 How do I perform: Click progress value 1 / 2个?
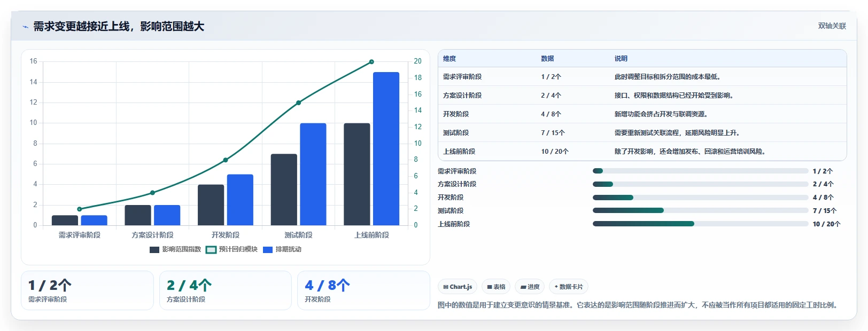(823, 171)
